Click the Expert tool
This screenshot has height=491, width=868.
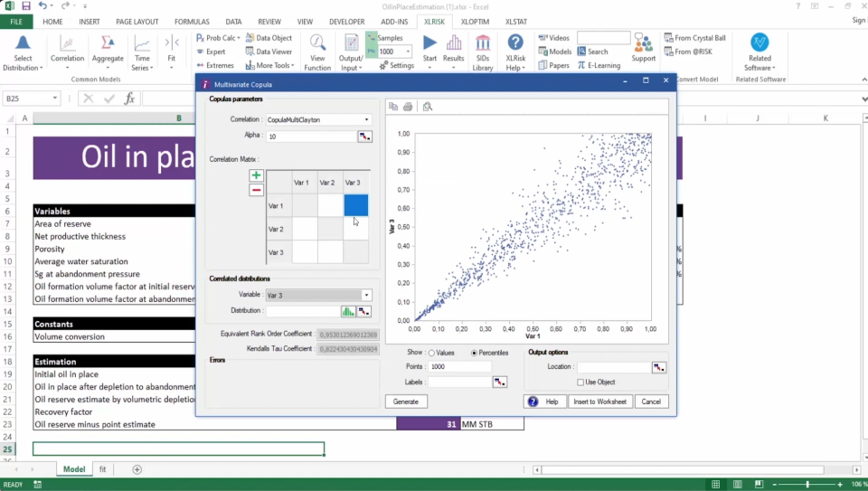click(211, 52)
